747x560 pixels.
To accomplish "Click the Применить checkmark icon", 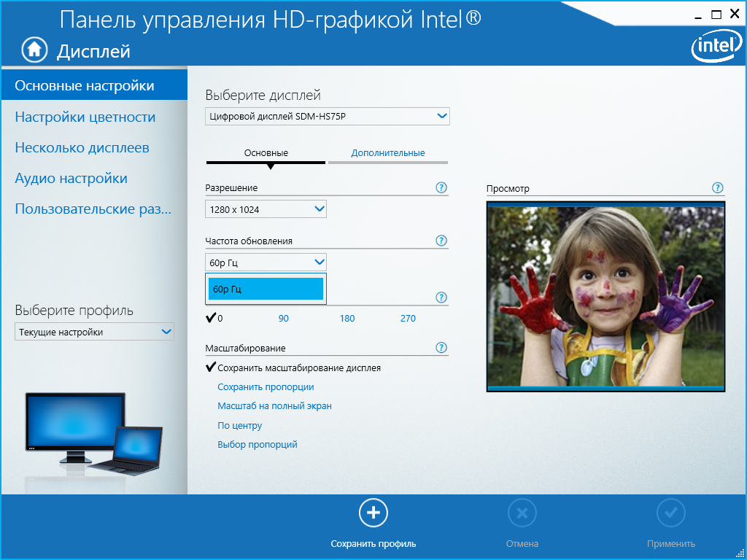I will pyautogui.click(x=671, y=513).
